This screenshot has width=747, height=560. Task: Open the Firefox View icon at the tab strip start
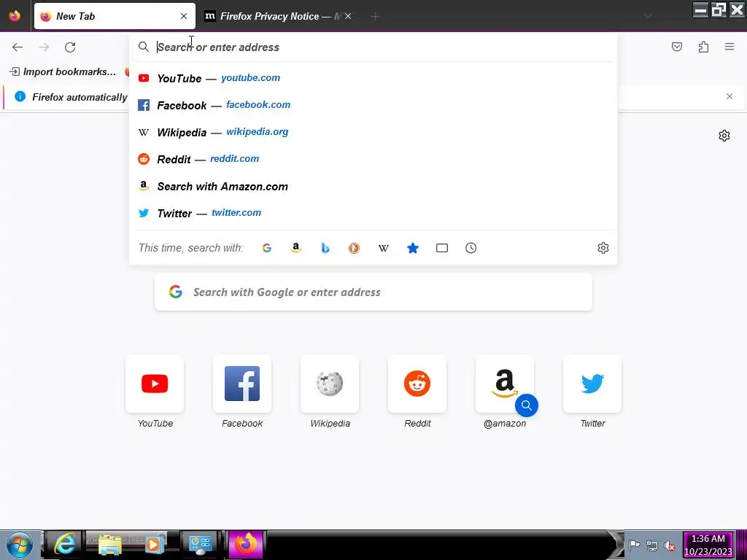click(x=15, y=16)
